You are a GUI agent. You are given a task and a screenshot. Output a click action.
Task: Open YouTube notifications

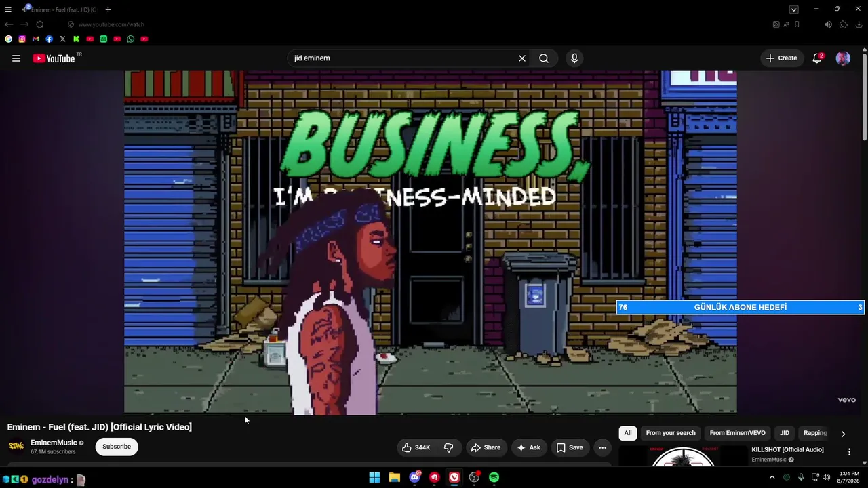coord(817,58)
